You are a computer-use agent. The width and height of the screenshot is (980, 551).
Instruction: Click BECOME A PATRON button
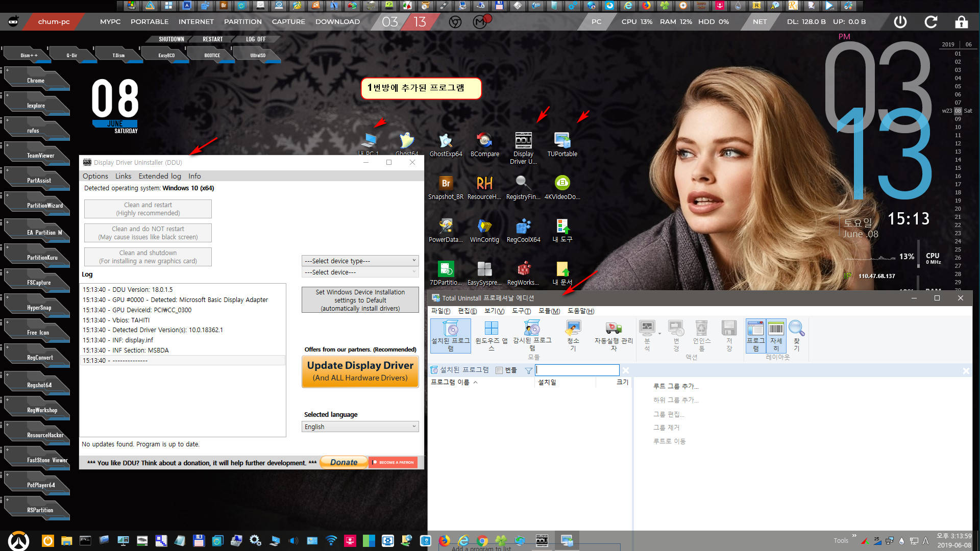click(393, 462)
